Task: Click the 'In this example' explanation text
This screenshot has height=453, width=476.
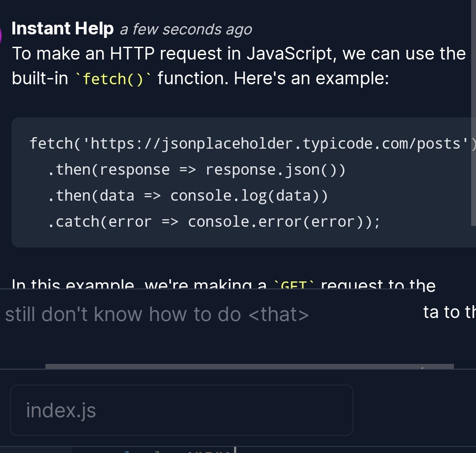Action: click(132, 285)
